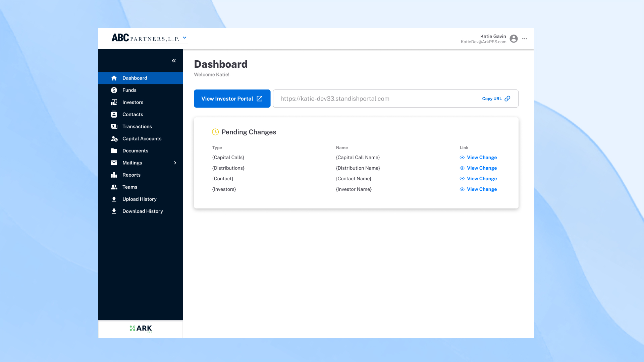Click eye icon beside Capital Calls View Change
The width and height of the screenshot is (644, 362).
tap(462, 158)
